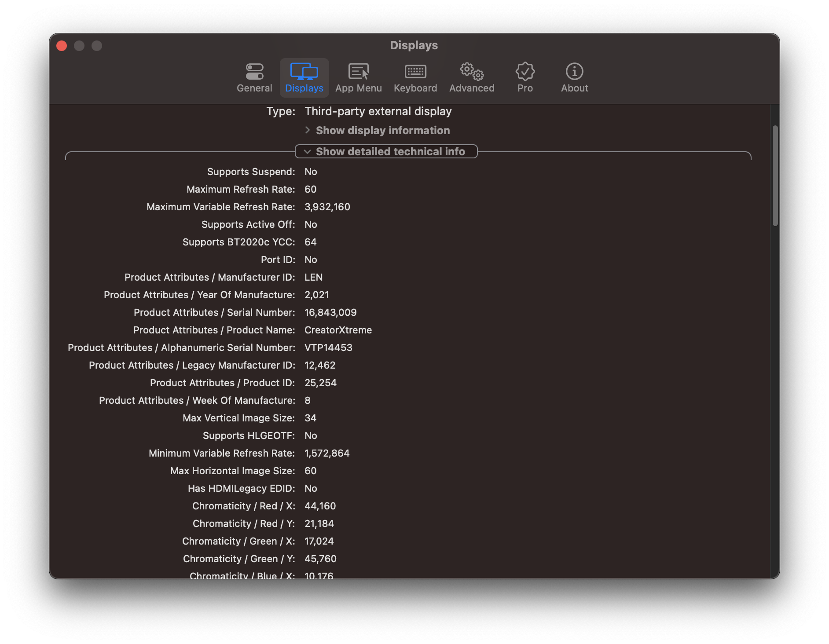Viewport: 829px width, 644px height.
Task: Select the LEN manufacturer ID value
Action: (x=313, y=277)
